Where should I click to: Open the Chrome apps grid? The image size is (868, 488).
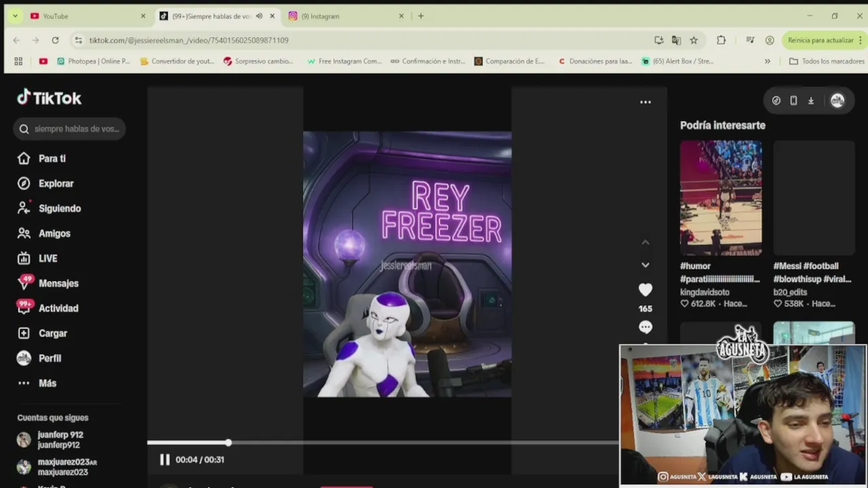[x=18, y=61]
